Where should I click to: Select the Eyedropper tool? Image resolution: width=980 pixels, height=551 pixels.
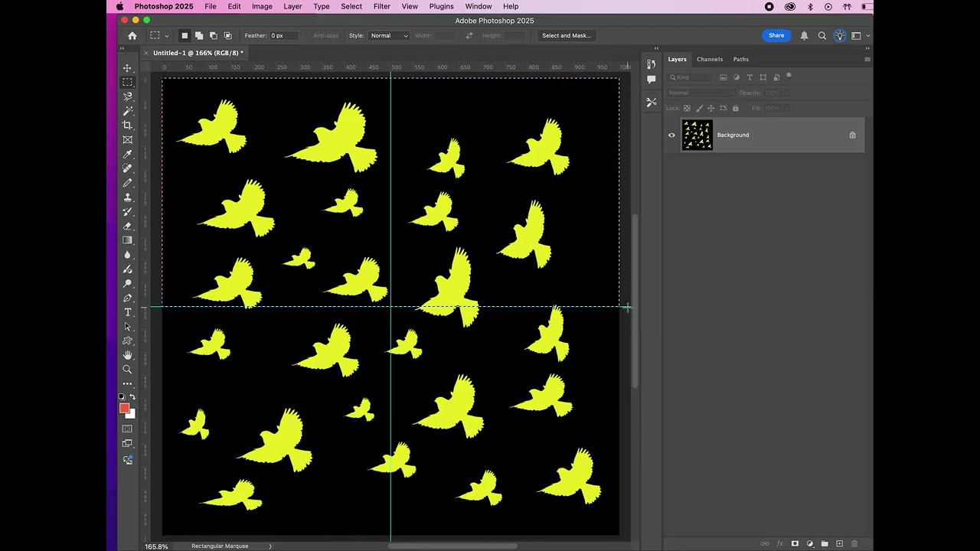point(127,154)
